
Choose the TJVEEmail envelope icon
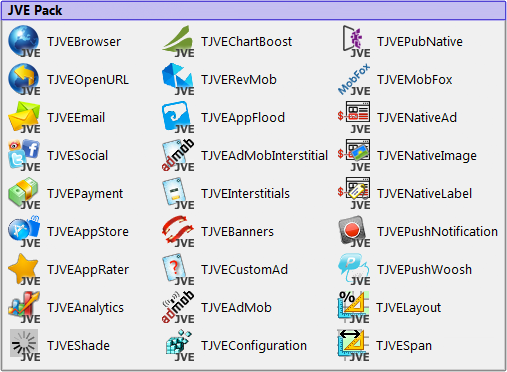24,117
